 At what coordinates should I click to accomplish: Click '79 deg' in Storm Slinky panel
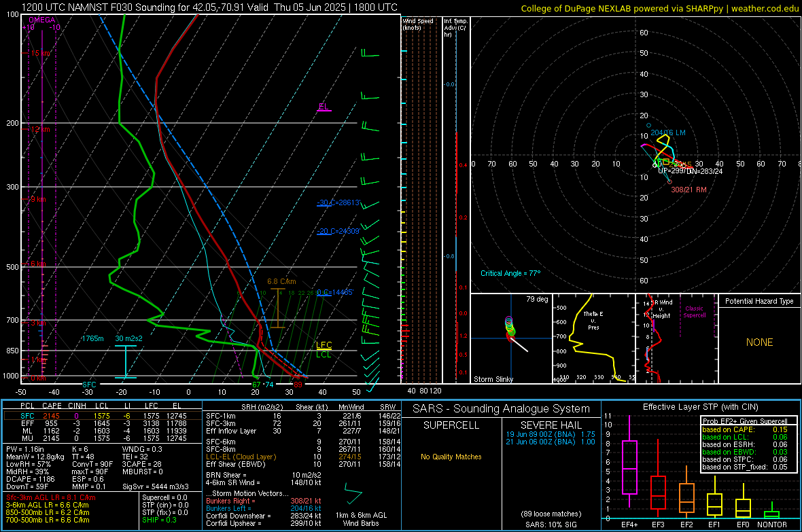[537, 299]
